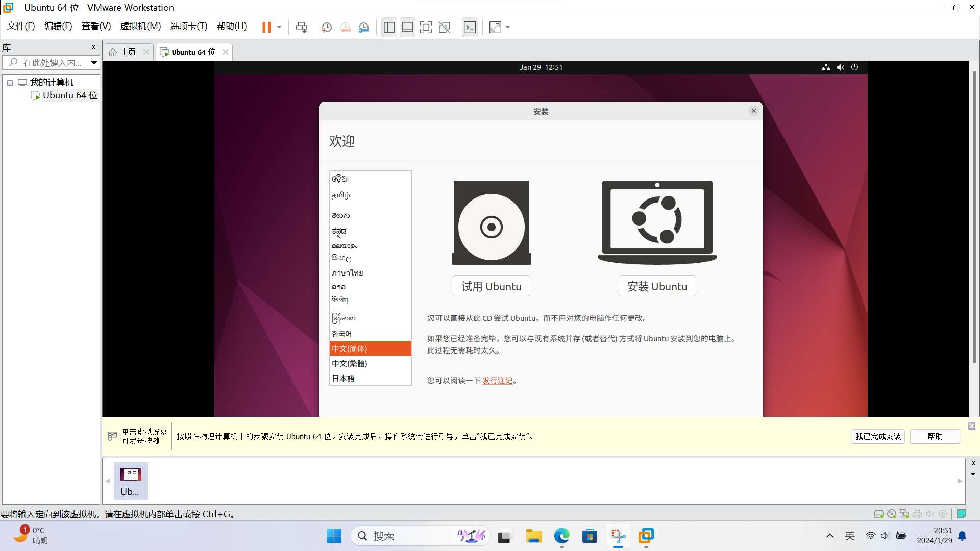Click the hard disk device status icon
This screenshot has height=551, width=980.
pyautogui.click(x=879, y=514)
